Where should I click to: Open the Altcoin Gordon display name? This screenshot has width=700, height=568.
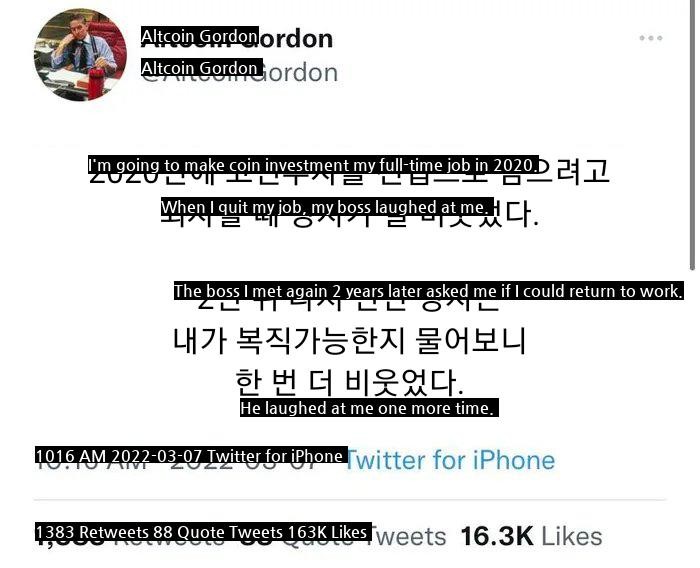coord(237,39)
